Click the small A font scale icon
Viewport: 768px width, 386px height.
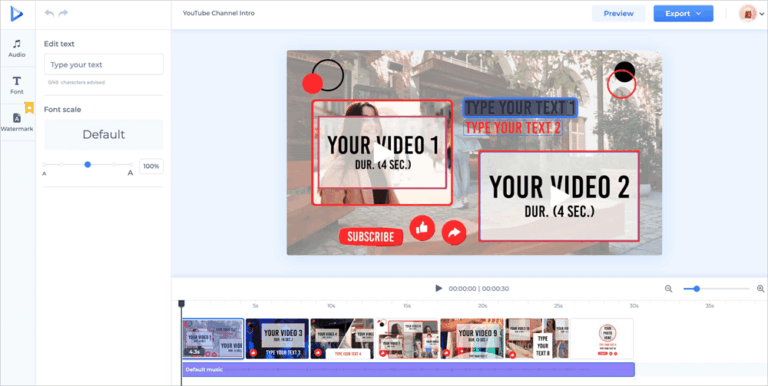(x=45, y=173)
